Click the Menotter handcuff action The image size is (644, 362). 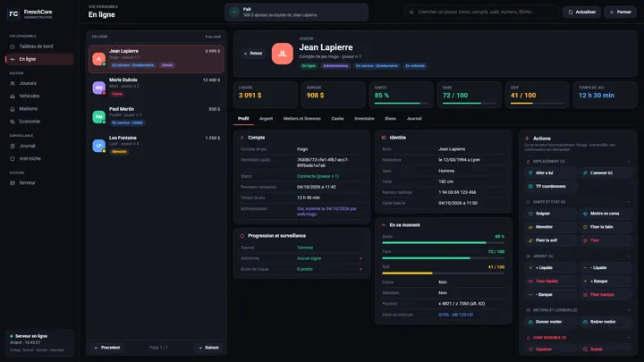(x=551, y=227)
